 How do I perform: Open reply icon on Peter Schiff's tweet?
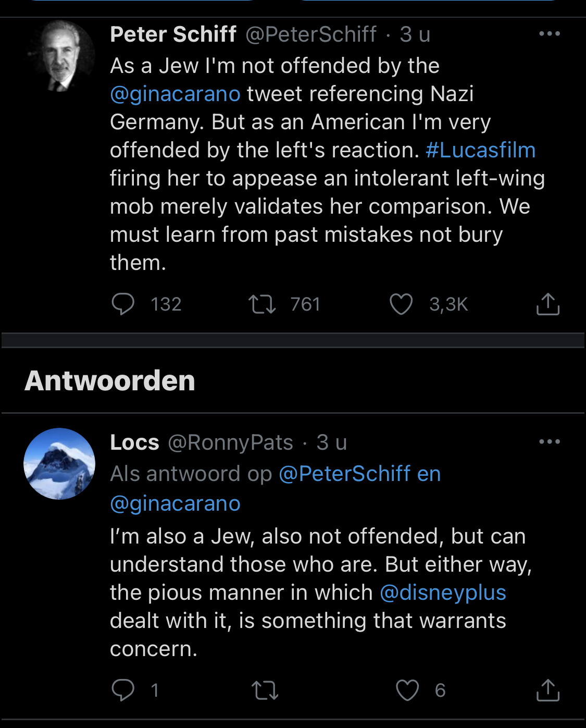click(x=123, y=304)
